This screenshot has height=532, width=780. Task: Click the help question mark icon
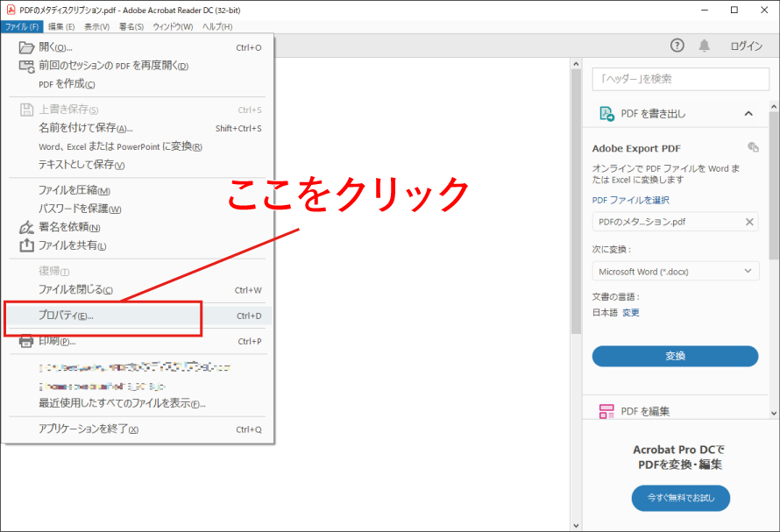click(677, 46)
